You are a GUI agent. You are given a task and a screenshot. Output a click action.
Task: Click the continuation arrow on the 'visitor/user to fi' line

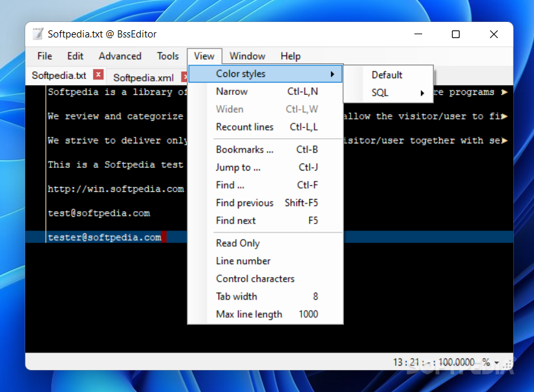click(x=504, y=116)
